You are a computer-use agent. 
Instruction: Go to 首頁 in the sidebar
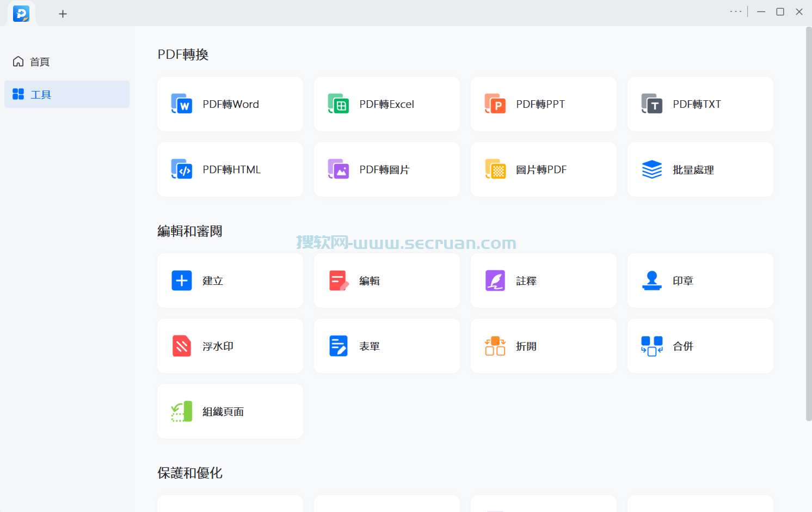(x=67, y=62)
